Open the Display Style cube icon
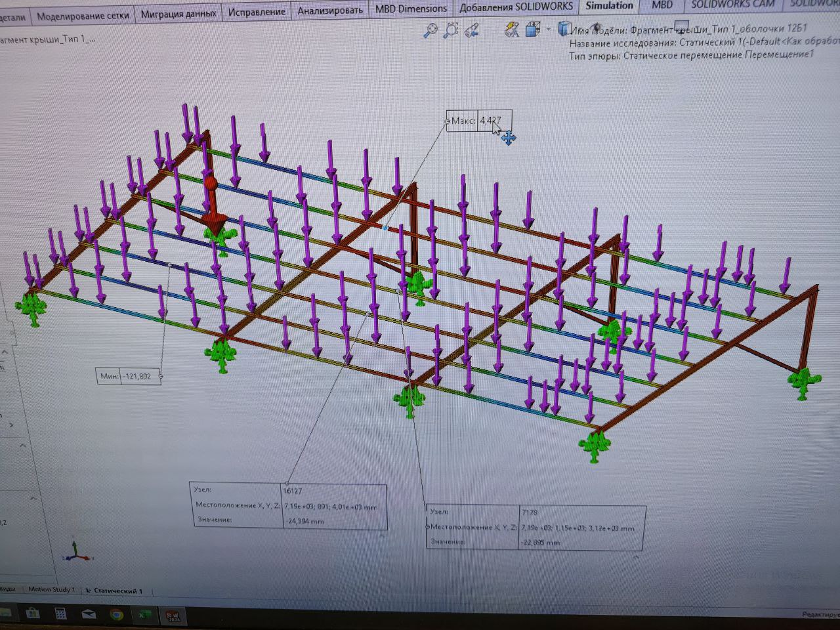 (564, 28)
